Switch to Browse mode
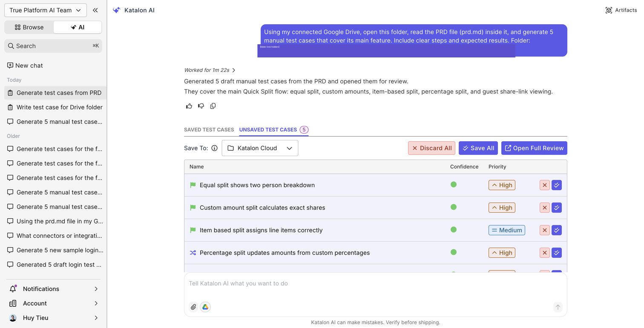Image resolution: width=644 pixels, height=328 pixels. tap(29, 27)
